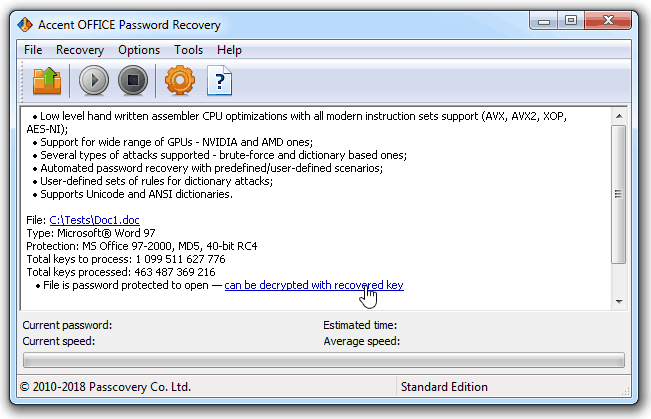Stop recovery with the stop button

click(x=133, y=80)
